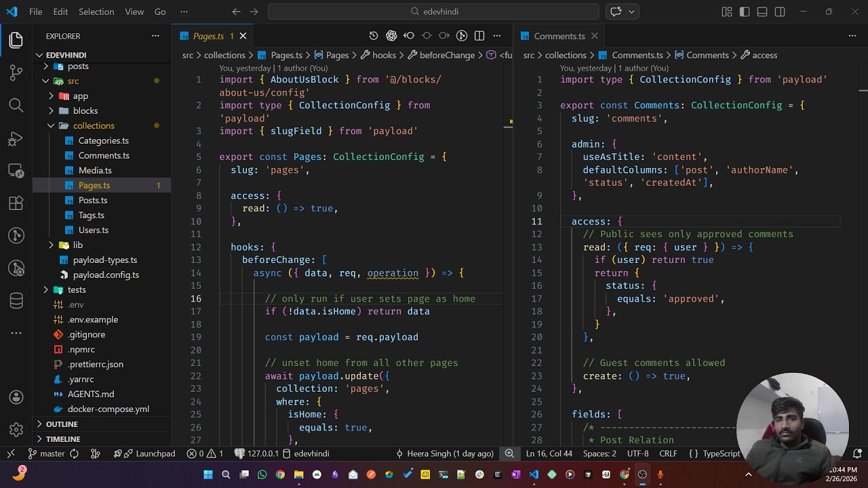Toggle the secondary side bar layout button
The image size is (868, 488).
780,12
